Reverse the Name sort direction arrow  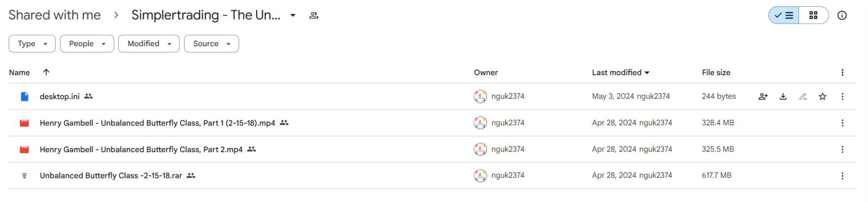(46, 72)
